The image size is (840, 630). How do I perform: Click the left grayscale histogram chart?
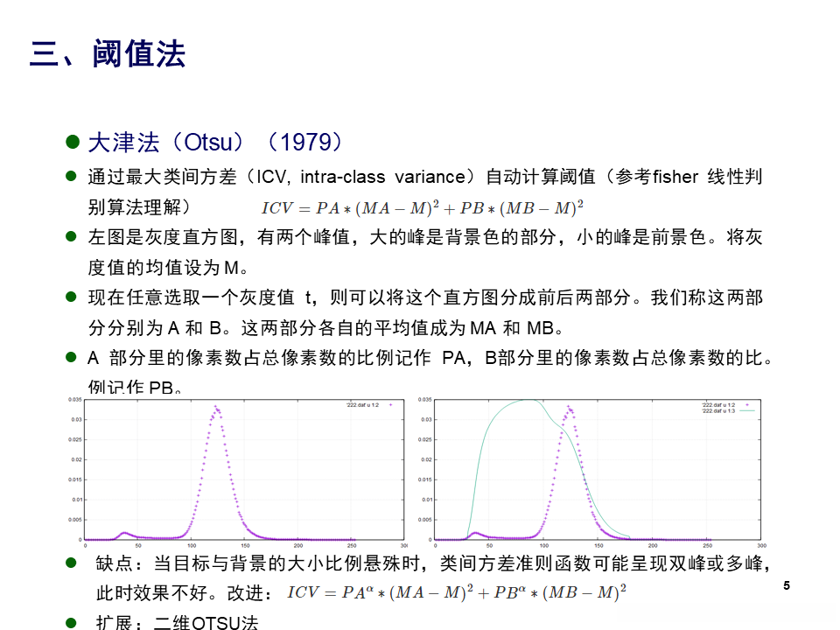click(237, 472)
